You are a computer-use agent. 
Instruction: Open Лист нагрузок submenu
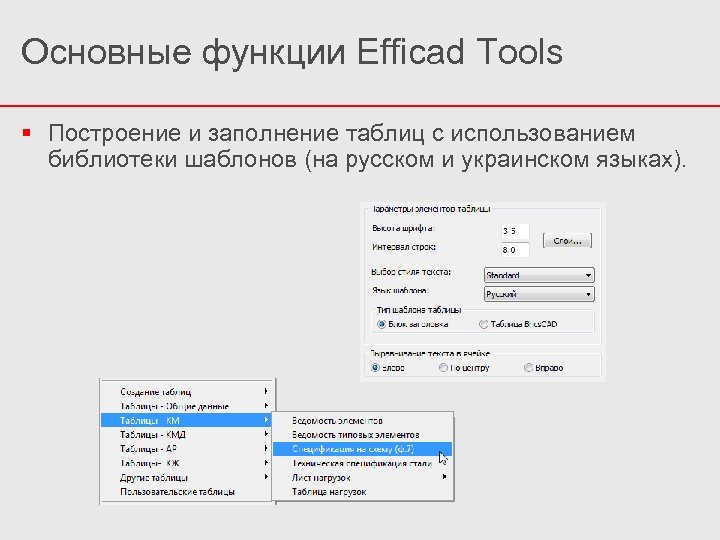coord(363,477)
